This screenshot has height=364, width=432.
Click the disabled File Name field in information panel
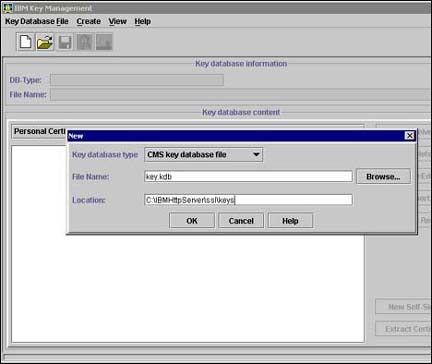(241, 95)
